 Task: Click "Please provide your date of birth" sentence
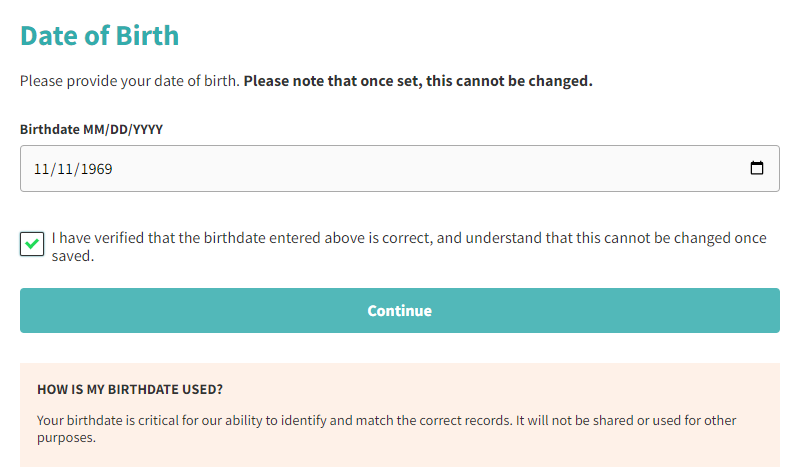point(129,81)
